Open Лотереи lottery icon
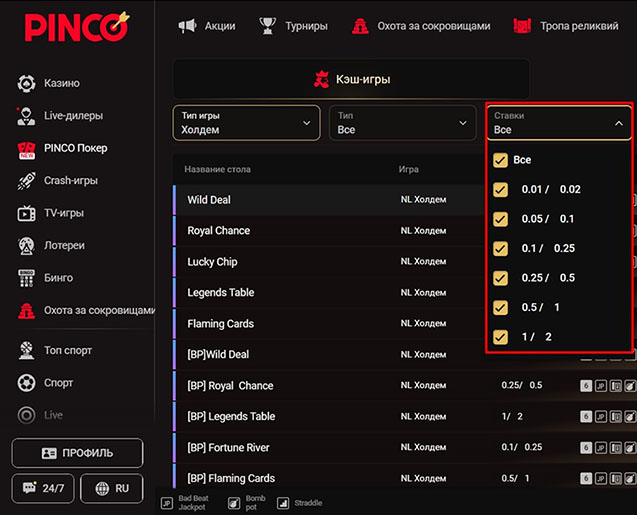This screenshot has width=637, height=515. pyautogui.click(x=26, y=246)
